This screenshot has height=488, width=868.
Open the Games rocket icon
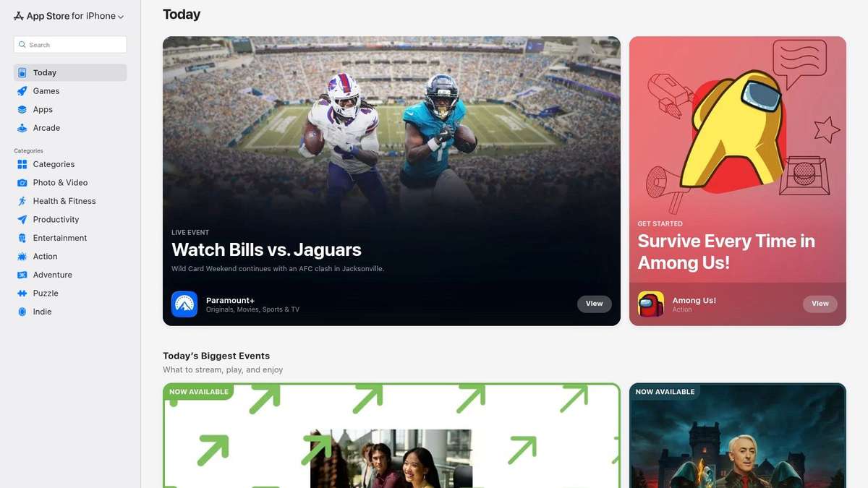point(22,91)
